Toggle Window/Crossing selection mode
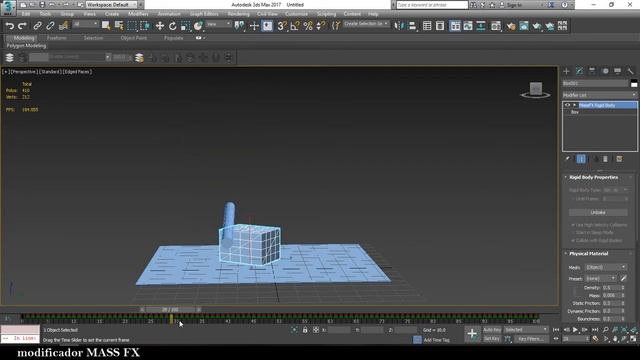Screen dimensions: 640x360 pyautogui.click(x=145, y=26)
